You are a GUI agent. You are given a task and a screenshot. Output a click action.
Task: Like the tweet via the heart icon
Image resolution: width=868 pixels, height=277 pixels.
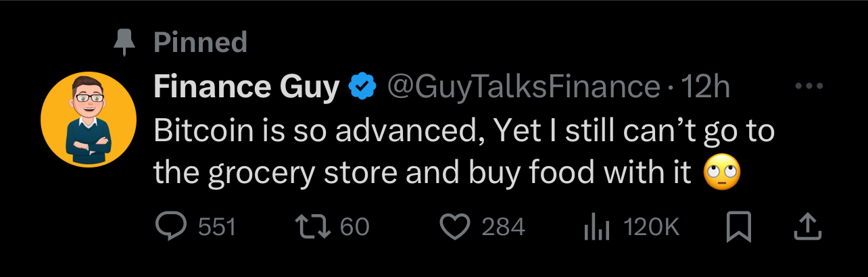click(456, 227)
